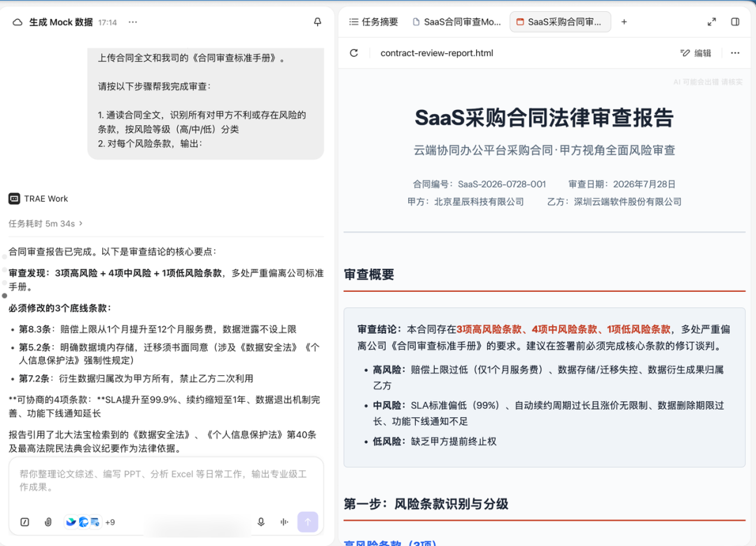
Task: Switch to the 任务摘要 tab
Action: click(374, 22)
